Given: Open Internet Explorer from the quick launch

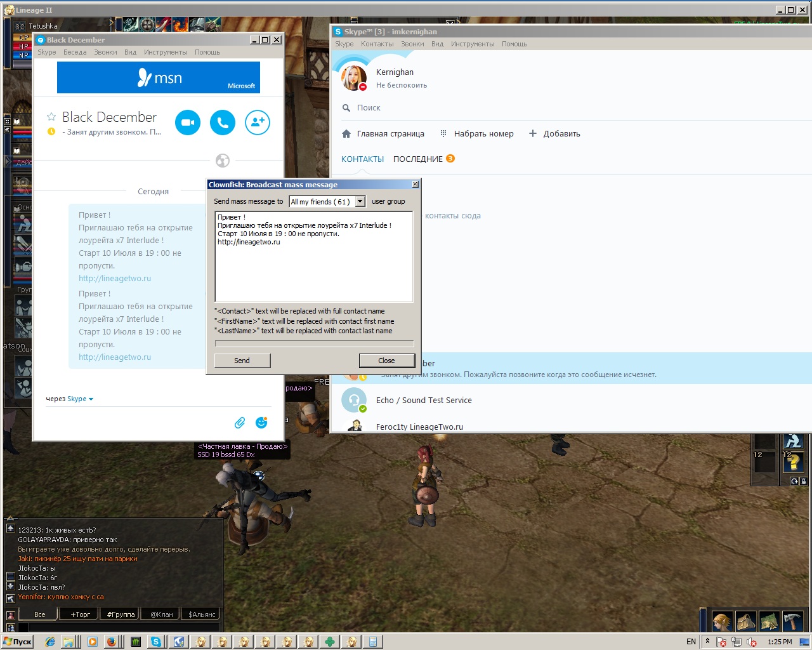Looking at the screenshot, I should [50, 642].
